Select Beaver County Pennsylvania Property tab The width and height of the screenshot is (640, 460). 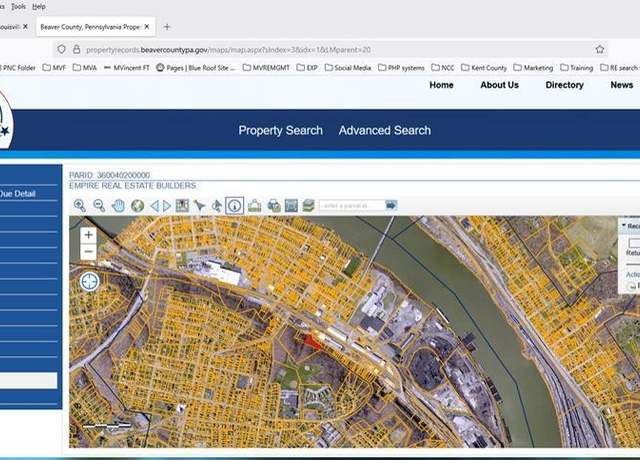pyautogui.click(x=91, y=27)
